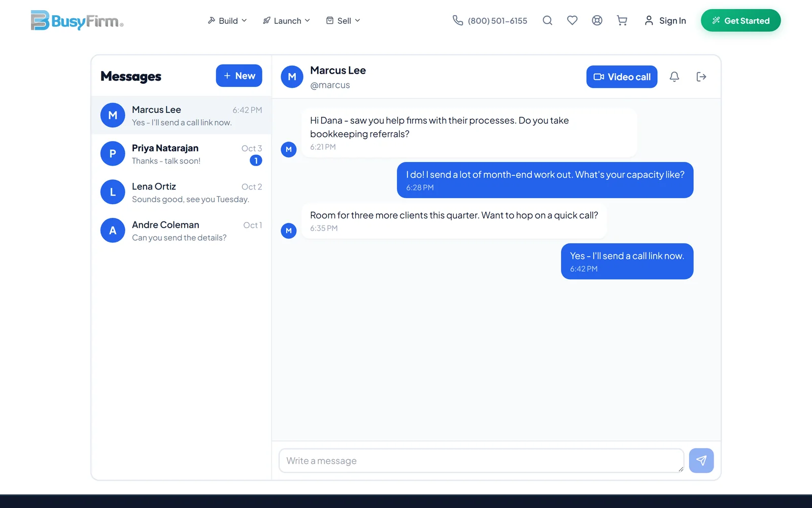The image size is (812, 508).
Task: Click the phone icon beside (800) 501-6155
Action: (458, 20)
